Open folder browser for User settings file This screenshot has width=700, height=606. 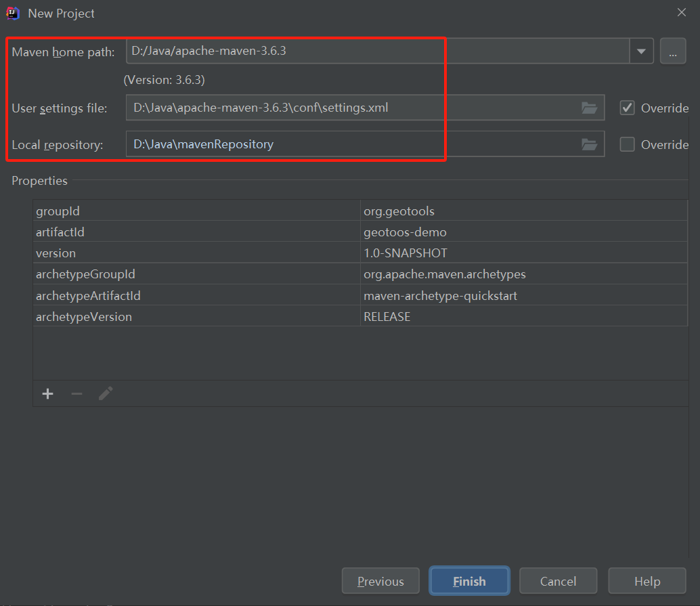589,108
